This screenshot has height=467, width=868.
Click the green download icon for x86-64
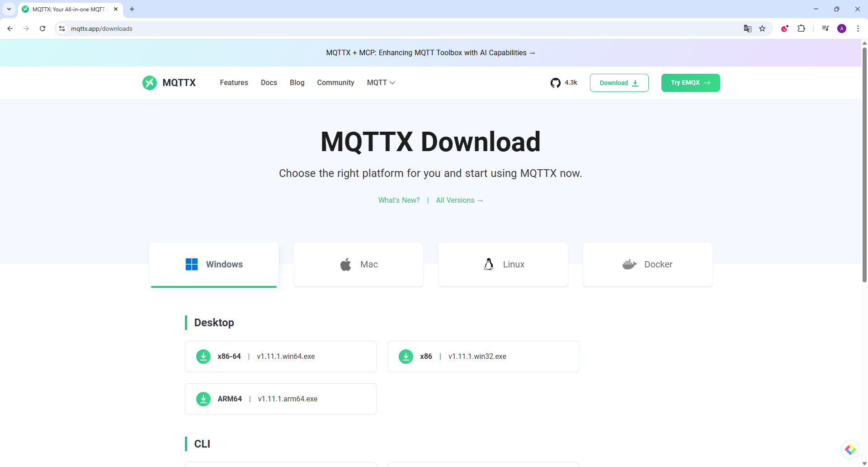(x=203, y=357)
